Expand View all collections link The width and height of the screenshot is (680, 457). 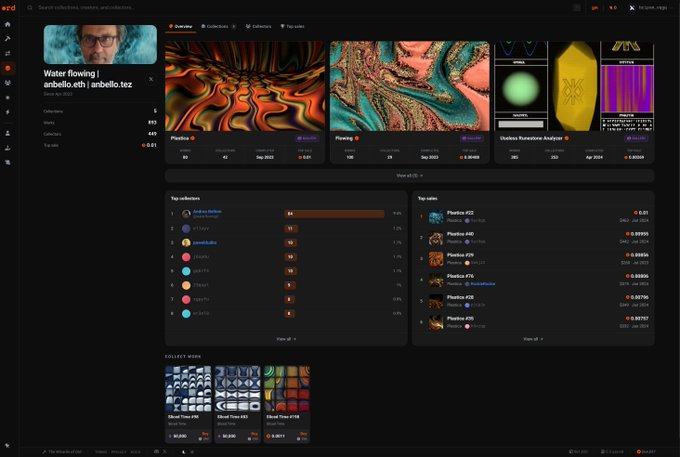tap(409, 176)
